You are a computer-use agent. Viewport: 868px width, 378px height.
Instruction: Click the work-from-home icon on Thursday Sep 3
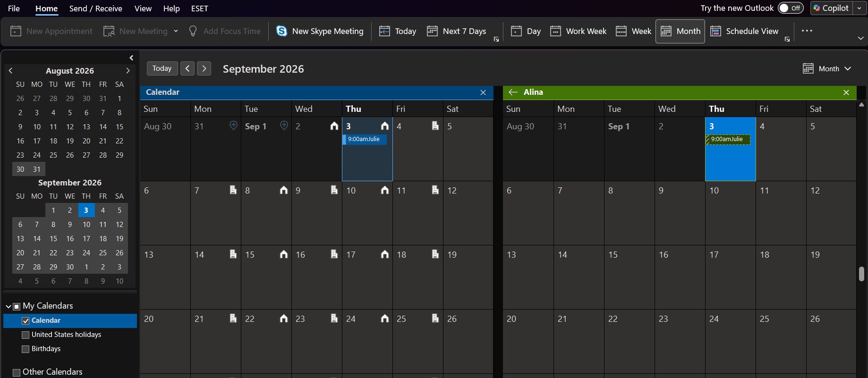point(385,126)
